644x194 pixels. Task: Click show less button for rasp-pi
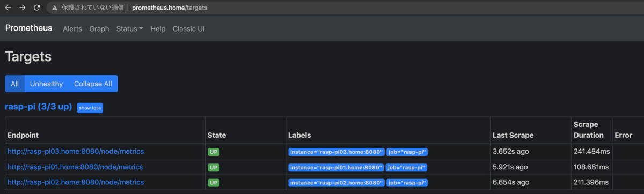90,108
